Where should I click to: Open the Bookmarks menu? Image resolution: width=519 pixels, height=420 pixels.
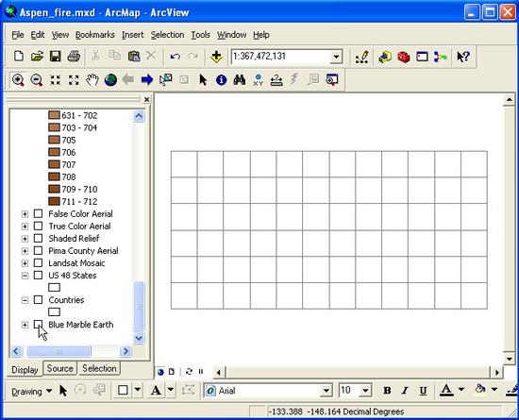tap(95, 35)
